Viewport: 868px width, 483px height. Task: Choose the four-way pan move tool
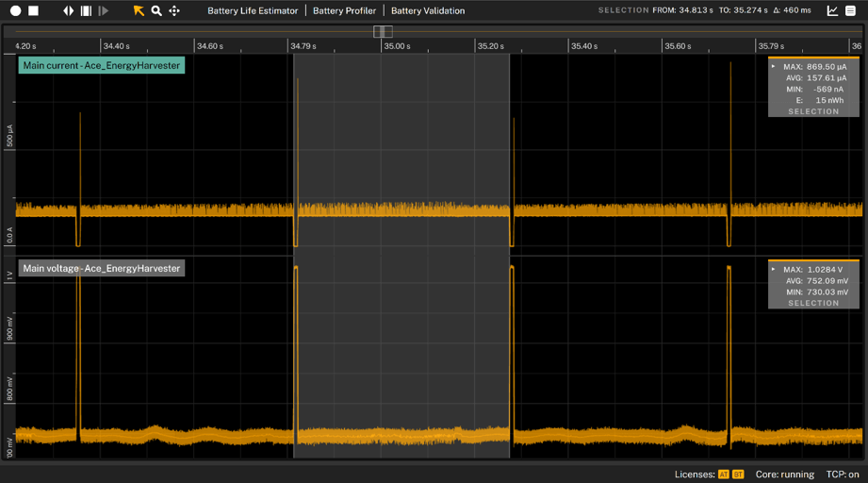click(174, 10)
